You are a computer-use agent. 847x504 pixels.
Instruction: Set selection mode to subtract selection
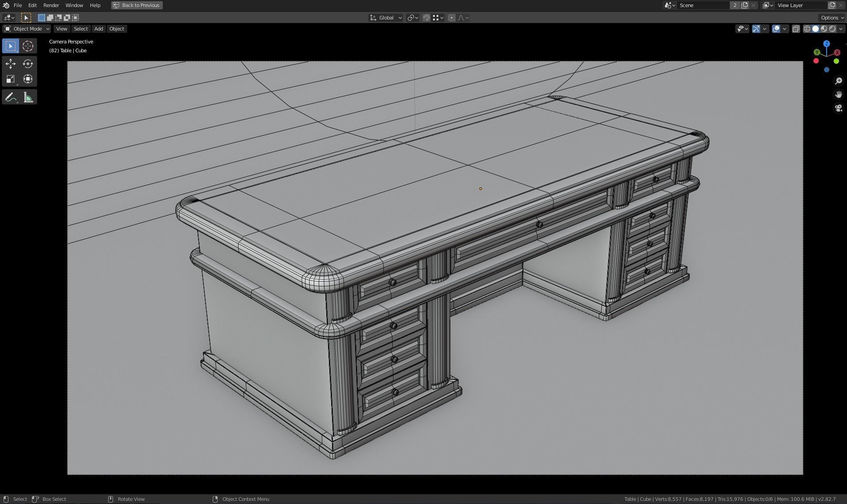[x=59, y=18]
